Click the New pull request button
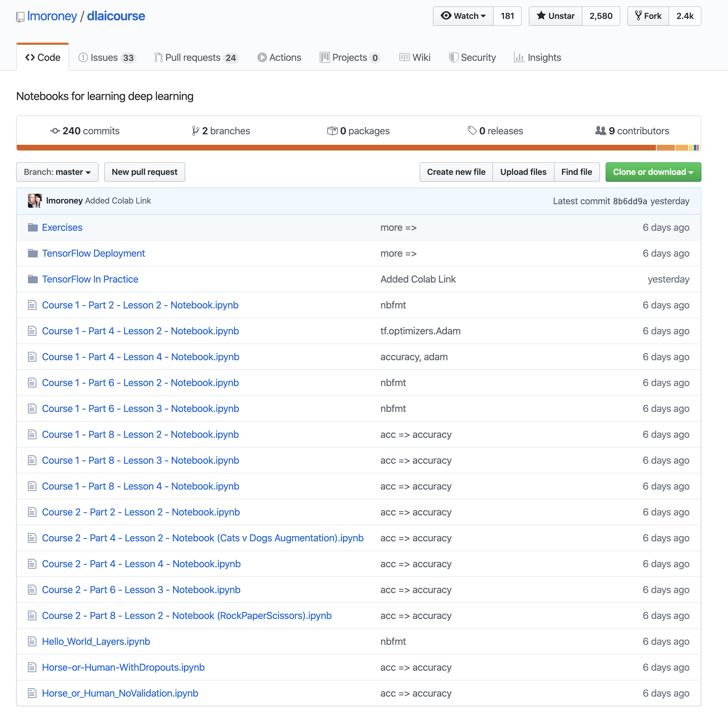 point(144,172)
